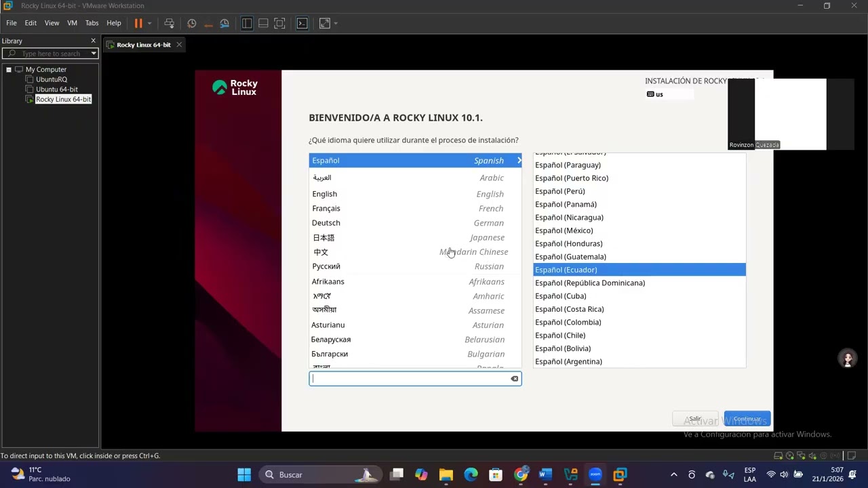Select the Español language row
This screenshot has width=868, height=488.
[415, 161]
